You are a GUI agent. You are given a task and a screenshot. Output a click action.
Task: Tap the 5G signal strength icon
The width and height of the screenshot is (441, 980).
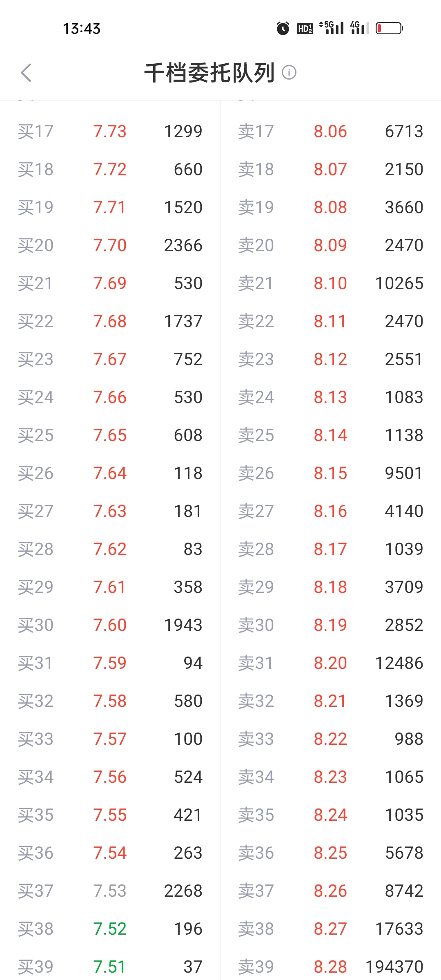pyautogui.click(x=331, y=27)
